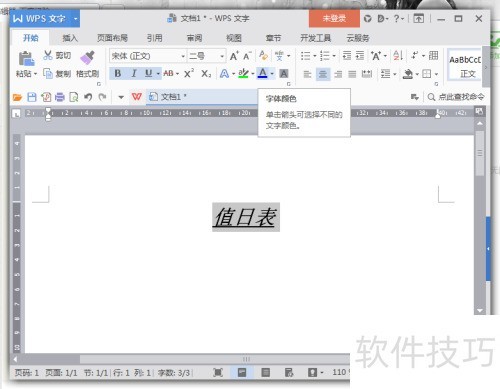This screenshot has width=500, height=389.
Task: Open the 章节 tab
Action: (273, 38)
